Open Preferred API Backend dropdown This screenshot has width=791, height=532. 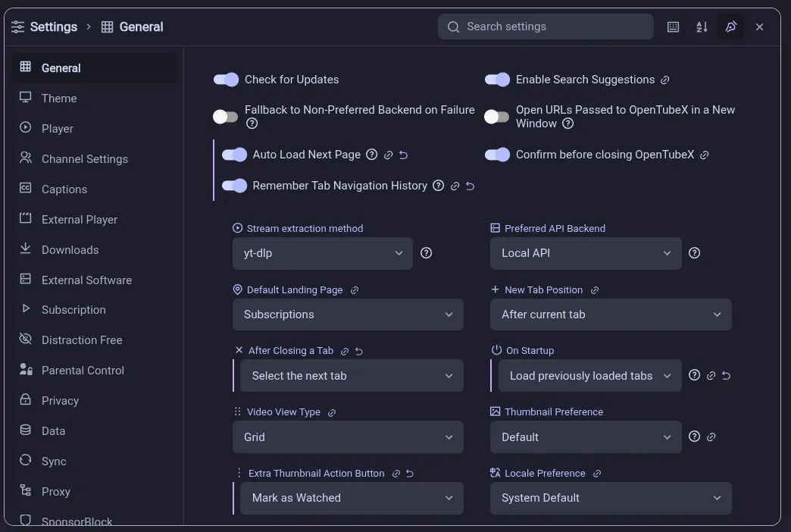point(586,253)
